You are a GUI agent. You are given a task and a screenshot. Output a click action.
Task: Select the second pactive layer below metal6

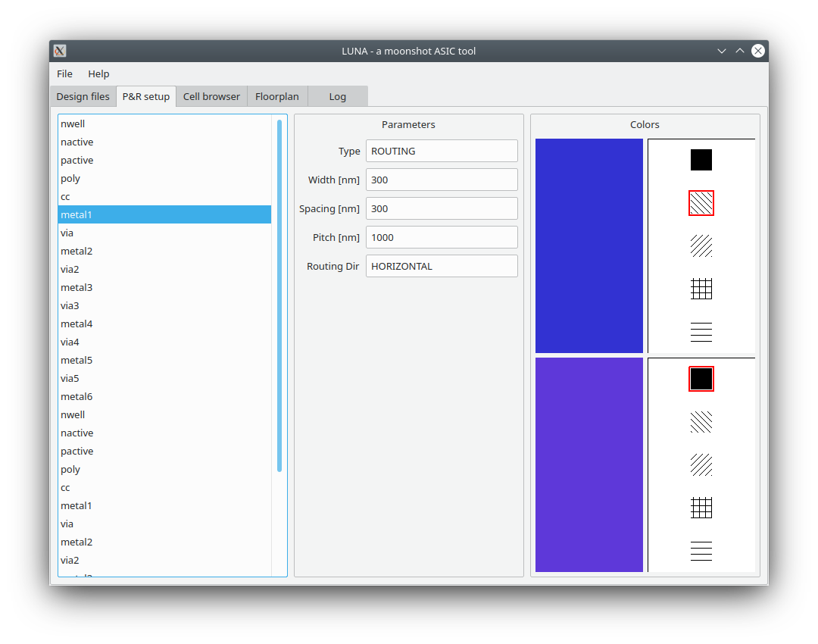[x=165, y=451]
